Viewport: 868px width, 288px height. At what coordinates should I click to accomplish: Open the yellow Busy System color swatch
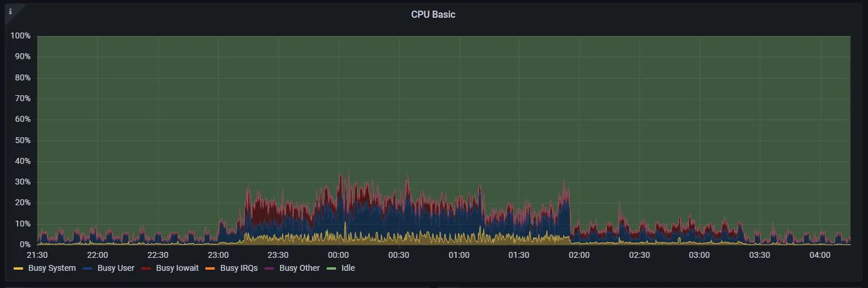18,268
